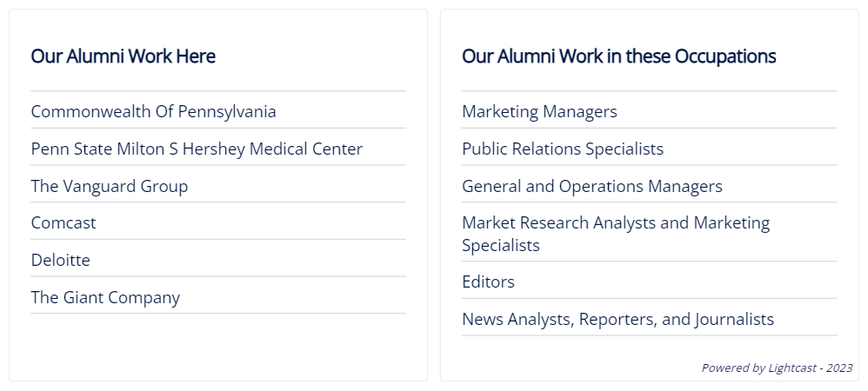The width and height of the screenshot is (868, 391).
Task: Click the Our Alumni Work Here heading
Action: (x=123, y=56)
